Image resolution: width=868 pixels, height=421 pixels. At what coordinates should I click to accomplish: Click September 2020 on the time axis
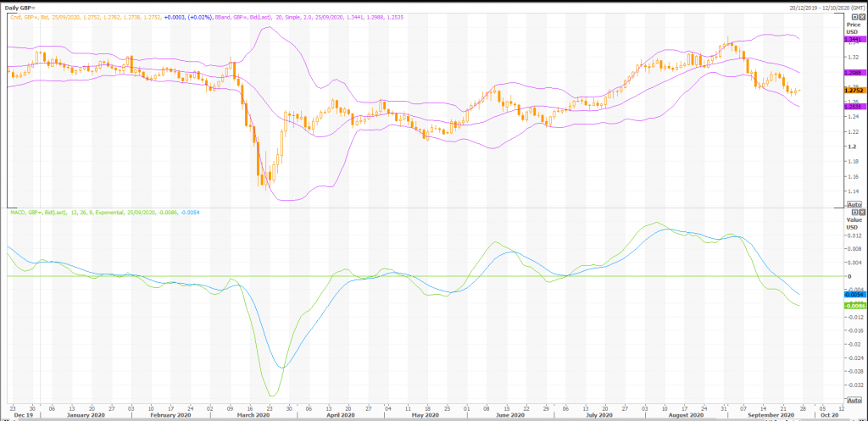tap(770, 415)
